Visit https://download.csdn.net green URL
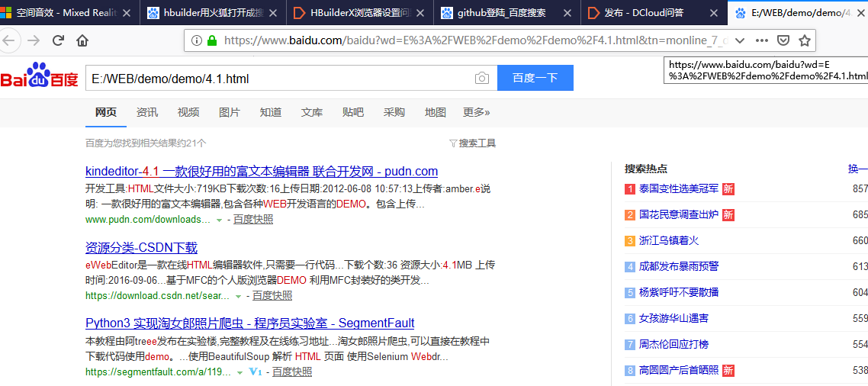This screenshot has height=386, width=868. point(157,296)
